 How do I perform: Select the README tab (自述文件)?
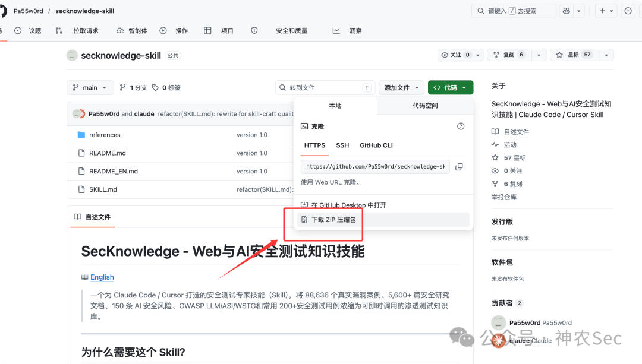(93, 217)
